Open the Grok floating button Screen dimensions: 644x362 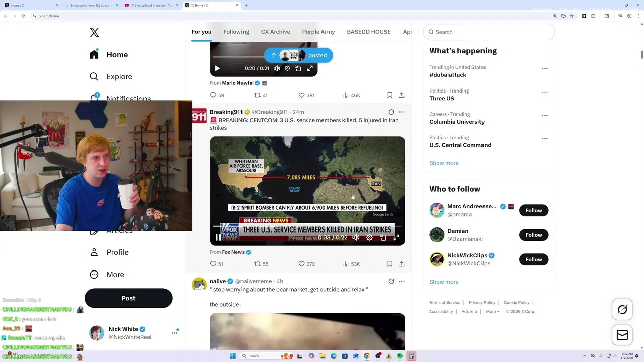pos(622,310)
